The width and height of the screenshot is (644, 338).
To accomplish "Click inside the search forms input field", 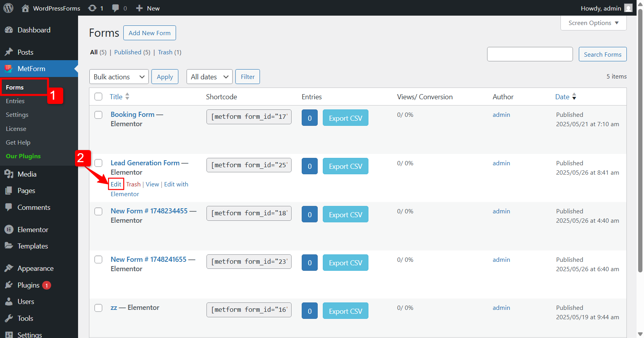I will [x=530, y=54].
